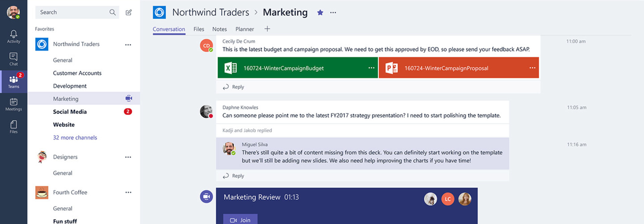Expand the 32 more channels list
Image resolution: width=644 pixels, height=224 pixels.
pyautogui.click(x=75, y=138)
